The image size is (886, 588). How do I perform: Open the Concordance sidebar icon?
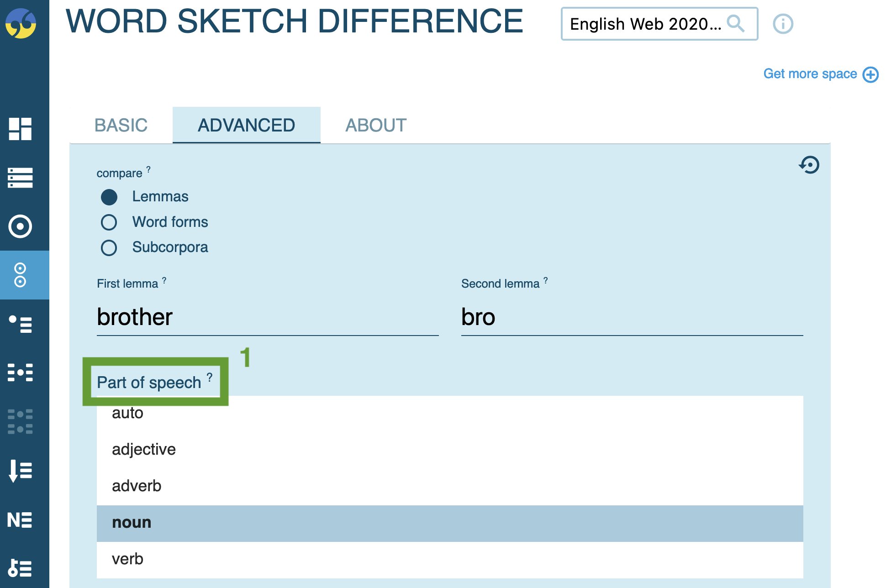pyautogui.click(x=20, y=372)
